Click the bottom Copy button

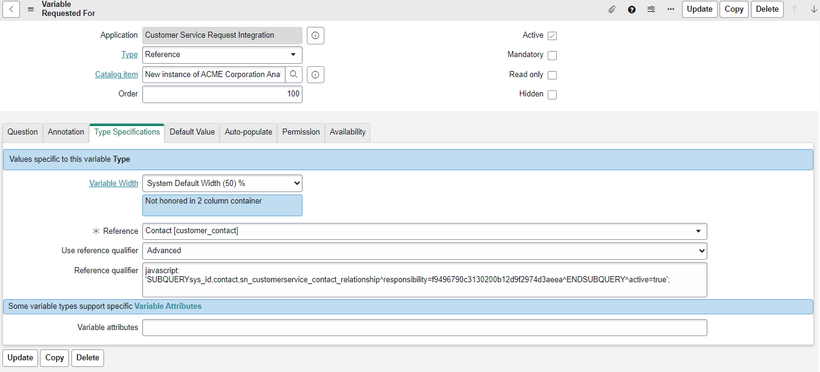(x=54, y=358)
